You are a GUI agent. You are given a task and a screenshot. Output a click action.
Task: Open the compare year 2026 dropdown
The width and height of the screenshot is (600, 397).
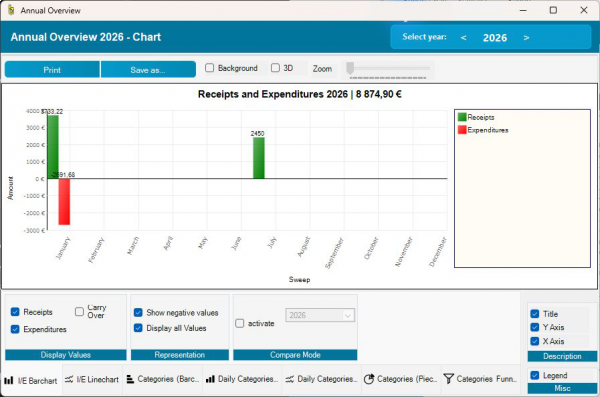click(320, 315)
